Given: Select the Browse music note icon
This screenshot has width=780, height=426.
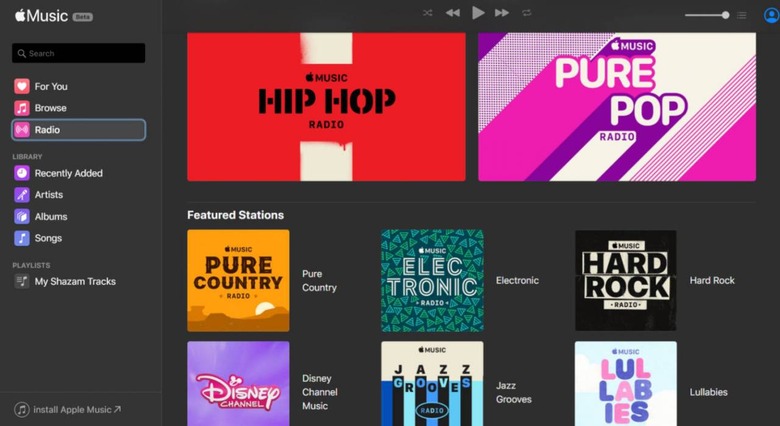Looking at the screenshot, I should click(22, 108).
